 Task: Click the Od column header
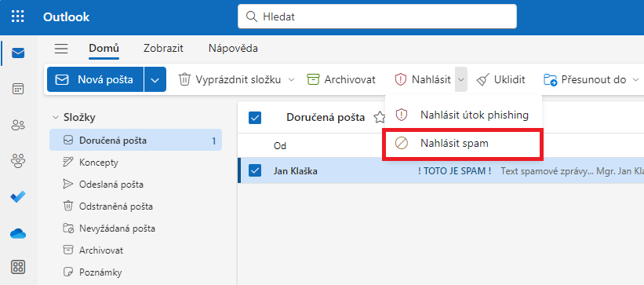pyautogui.click(x=280, y=146)
